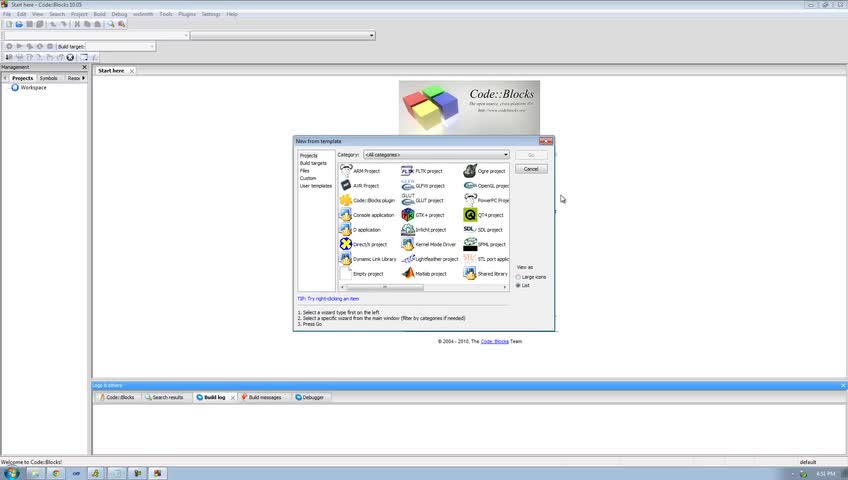Select the GLUT project template

click(422, 201)
